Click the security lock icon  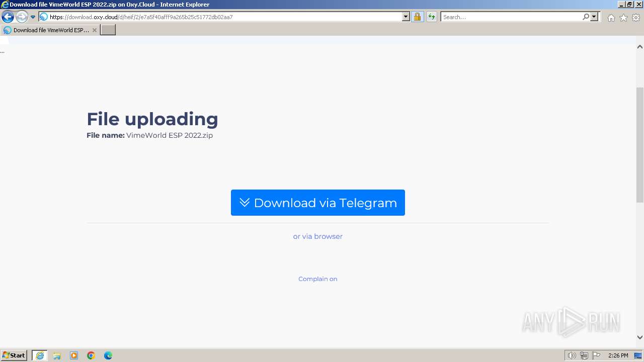417,17
